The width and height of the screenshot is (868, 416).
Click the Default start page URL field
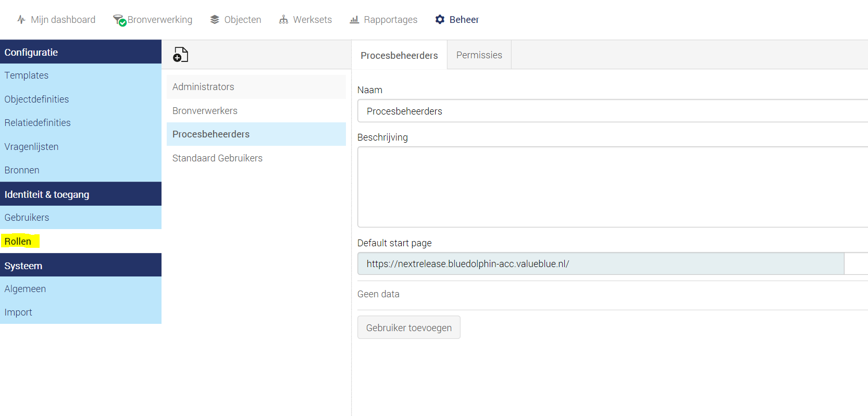[x=601, y=263]
